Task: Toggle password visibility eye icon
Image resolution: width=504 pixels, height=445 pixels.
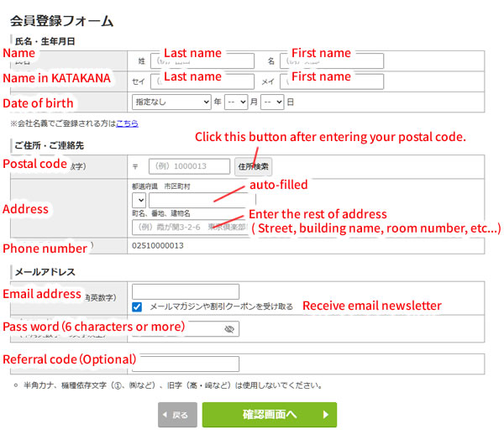Action: tap(229, 329)
